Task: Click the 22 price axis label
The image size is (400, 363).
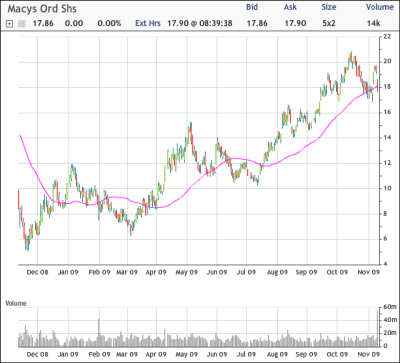Action: (387, 37)
